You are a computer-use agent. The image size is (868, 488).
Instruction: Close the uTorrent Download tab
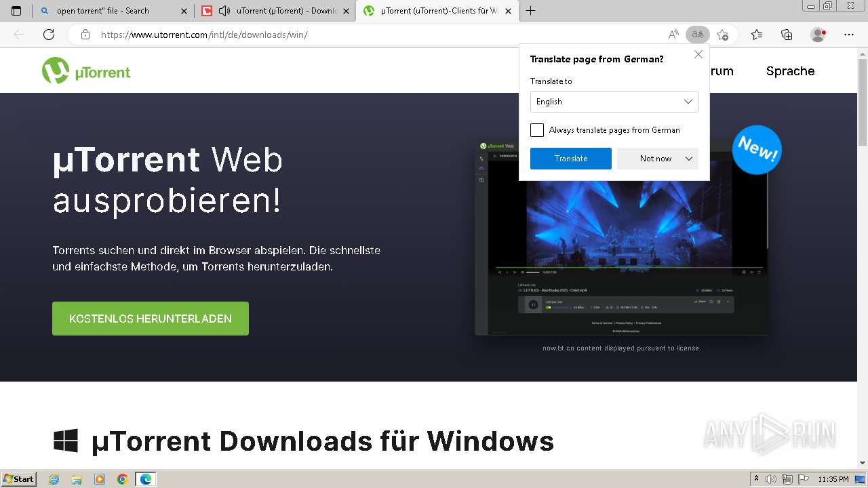pos(346,11)
